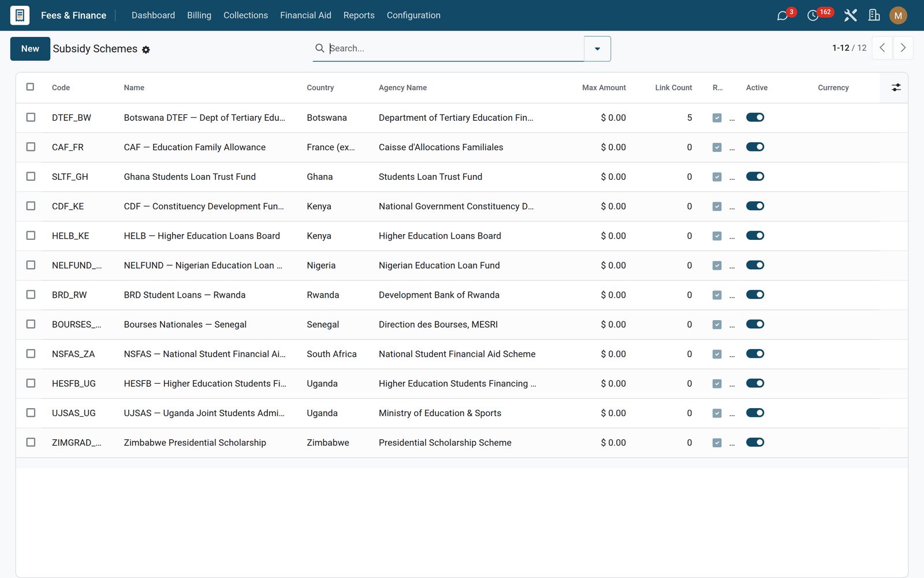Screen dimensions: 924x578
Task: Toggle Active switch for Ghana Students Loan row
Action: click(x=755, y=176)
